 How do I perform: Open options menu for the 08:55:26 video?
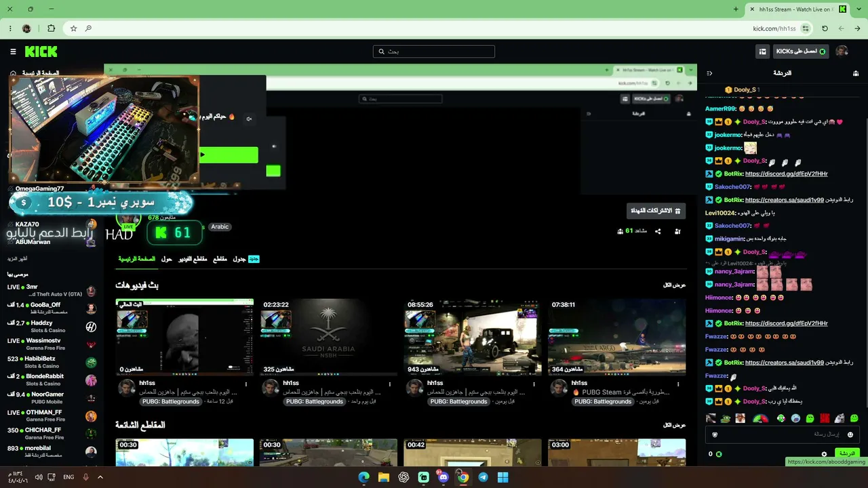(x=534, y=384)
